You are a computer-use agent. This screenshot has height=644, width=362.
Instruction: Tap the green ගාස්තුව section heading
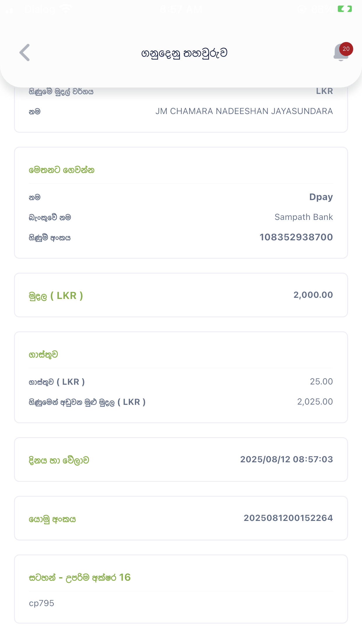coord(43,355)
